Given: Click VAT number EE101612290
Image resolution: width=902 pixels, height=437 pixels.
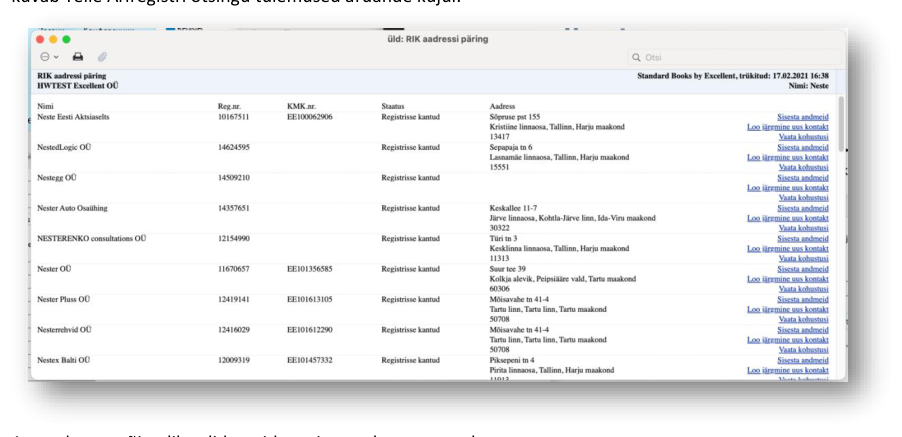Looking at the screenshot, I should click(x=309, y=329).
